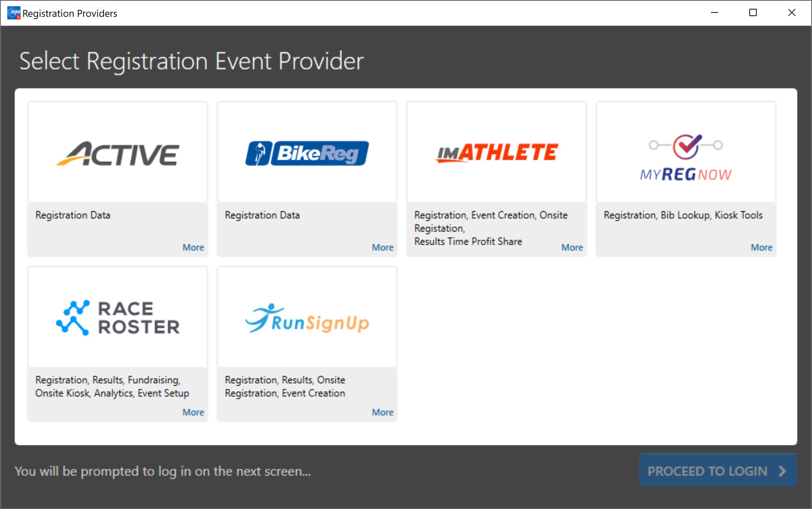
Task: Pick the RunSignUp provider logo
Action: click(x=307, y=318)
